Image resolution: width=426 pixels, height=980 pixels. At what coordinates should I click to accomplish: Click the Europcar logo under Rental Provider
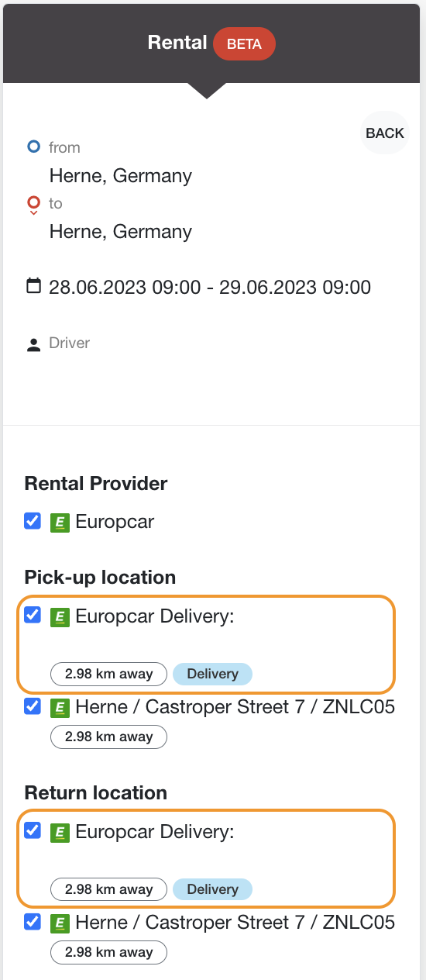coord(60,523)
